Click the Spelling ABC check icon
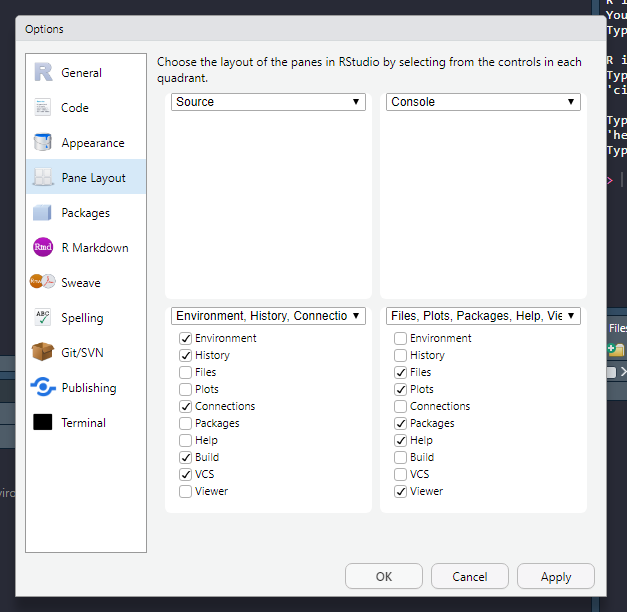627x612 pixels. (x=43, y=317)
